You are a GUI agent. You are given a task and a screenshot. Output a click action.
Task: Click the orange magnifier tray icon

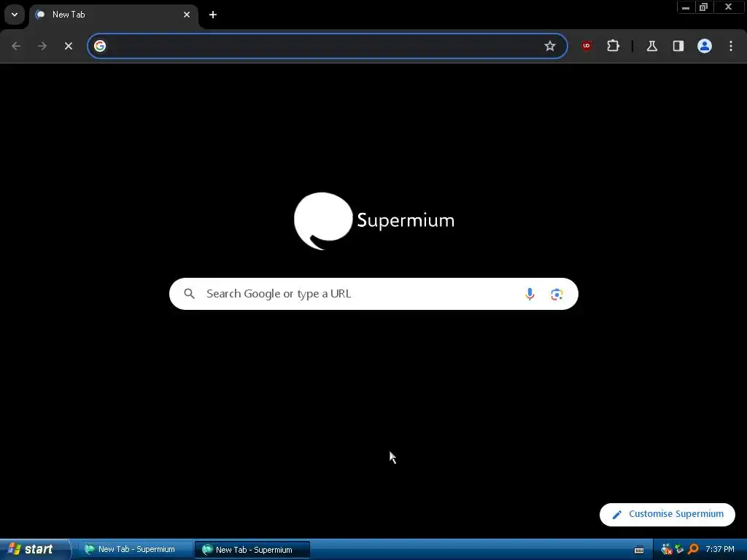point(694,549)
